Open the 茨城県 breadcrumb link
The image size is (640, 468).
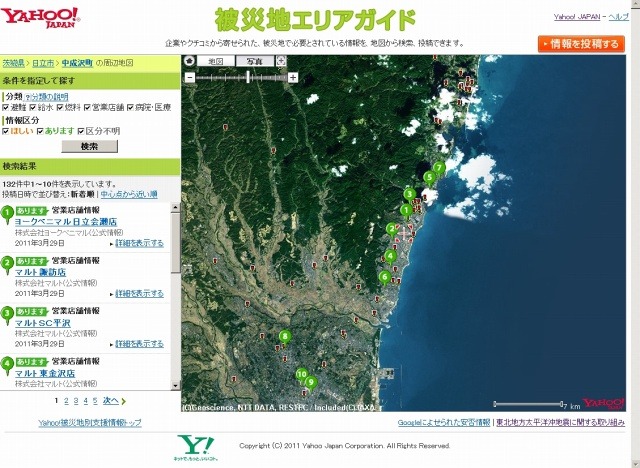pyautogui.click(x=13, y=63)
